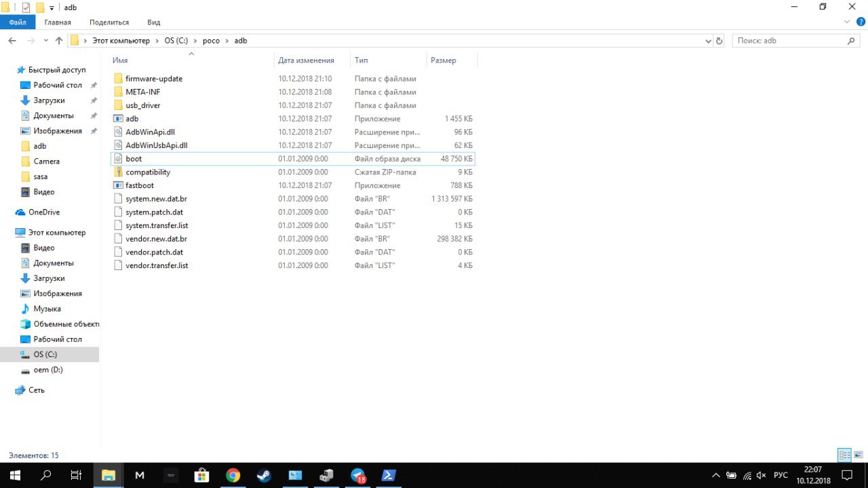Click poco in address path
The image size is (868, 488).
click(211, 41)
